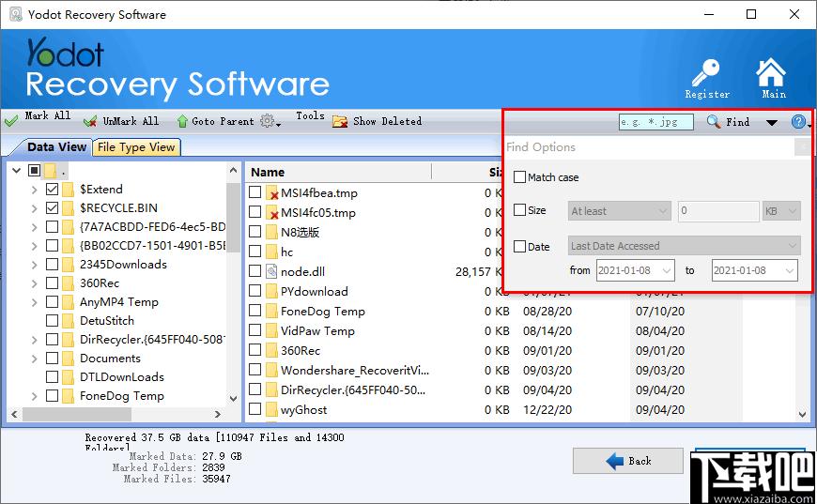The image size is (817, 504).
Task: Select DTLDownLoads folder in tree
Action: tap(122, 376)
